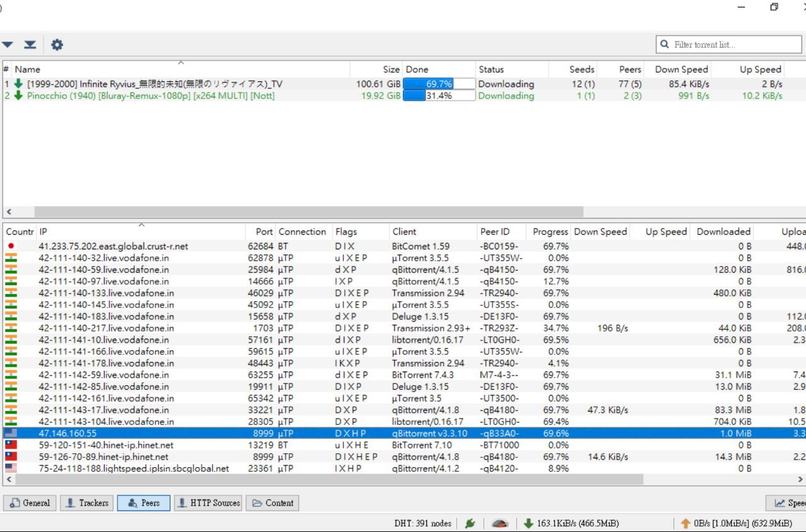
Task: Sort peers by the Client column header
Action: tap(433, 232)
